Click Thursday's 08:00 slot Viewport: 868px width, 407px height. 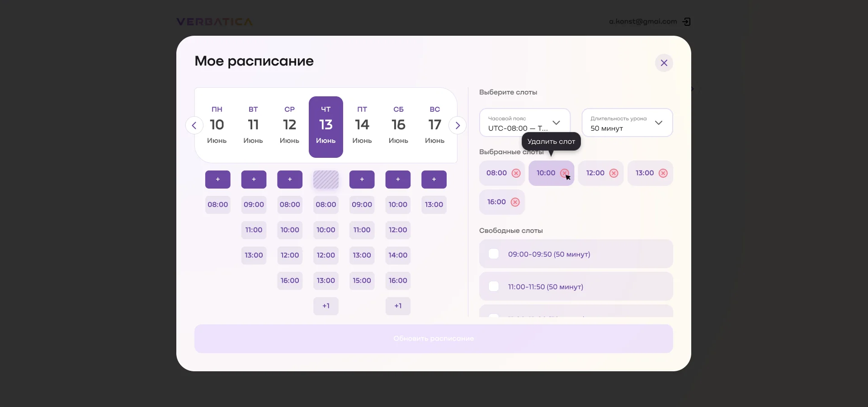pyautogui.click(x=326, y=205)
